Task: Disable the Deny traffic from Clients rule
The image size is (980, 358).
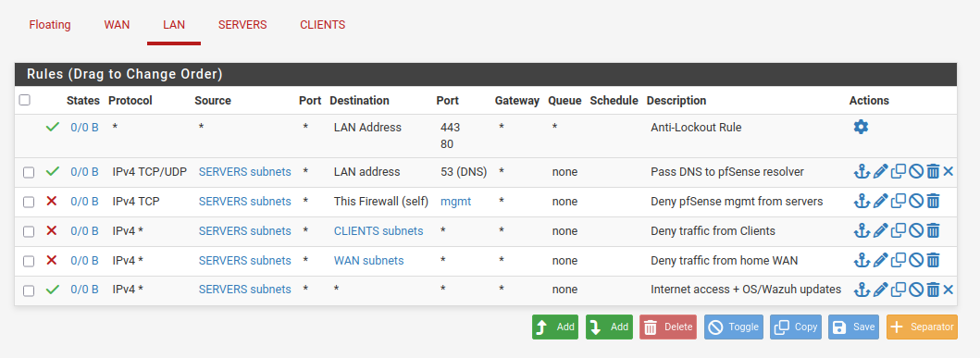Action: (x=916, y=231)
